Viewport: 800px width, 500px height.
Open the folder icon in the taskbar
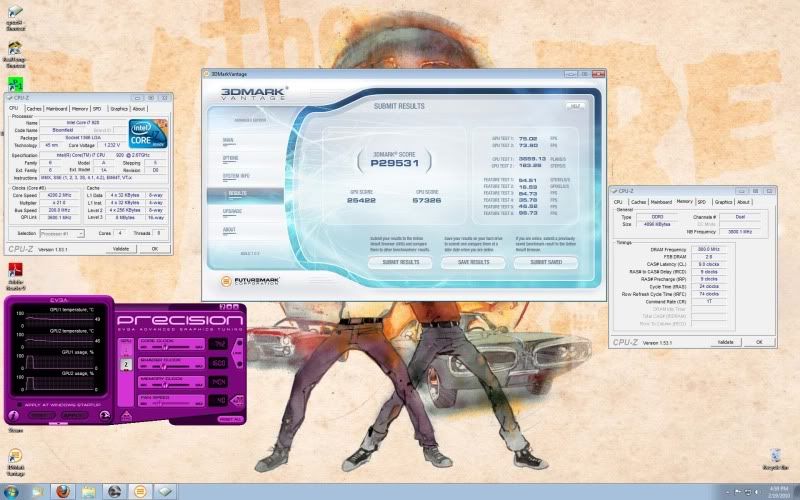coord(89,492)
